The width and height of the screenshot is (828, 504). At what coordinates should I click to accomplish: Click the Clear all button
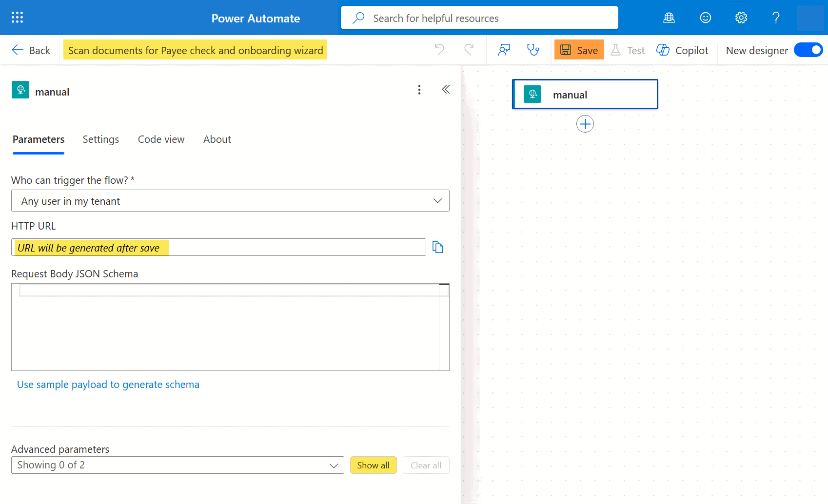[426, 465]
